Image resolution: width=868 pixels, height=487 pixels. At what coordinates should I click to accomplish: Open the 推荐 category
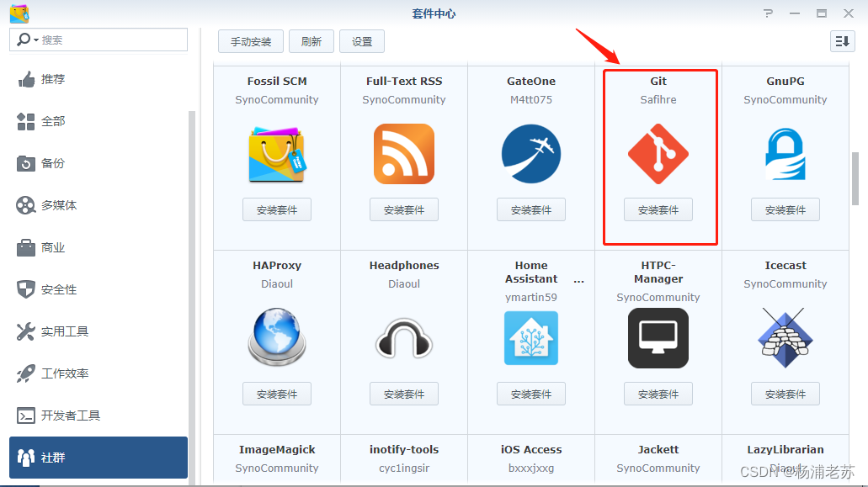coord(52,80)
